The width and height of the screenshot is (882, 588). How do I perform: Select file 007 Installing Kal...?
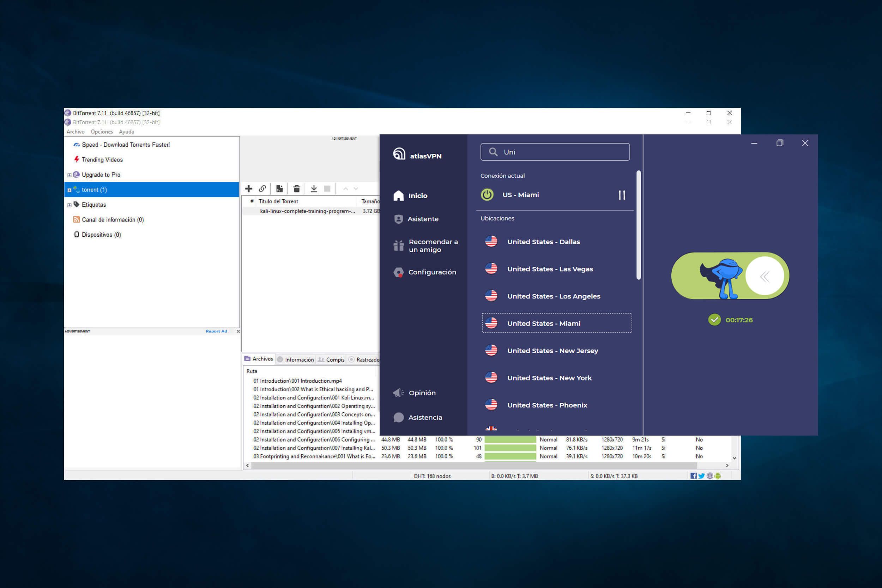(x=314, y=448)
